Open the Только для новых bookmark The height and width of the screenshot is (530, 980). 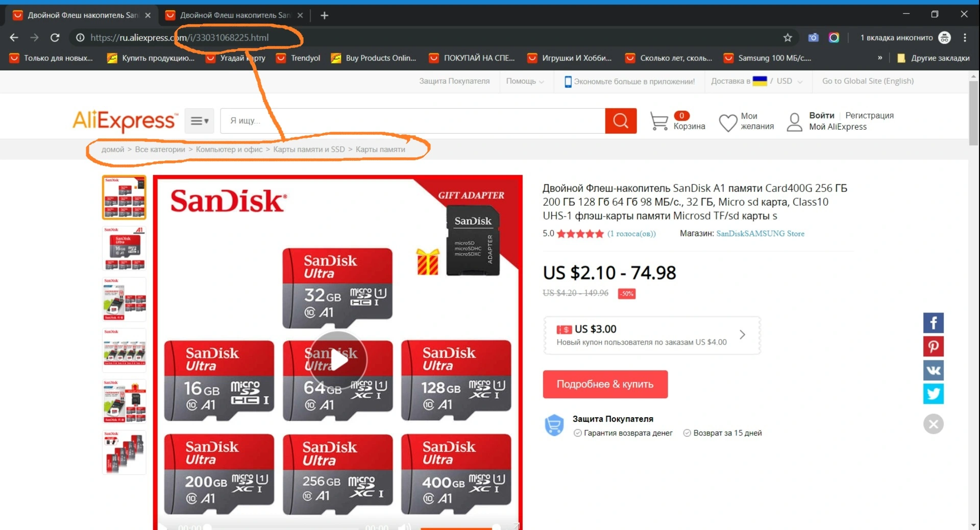(51, 58)
